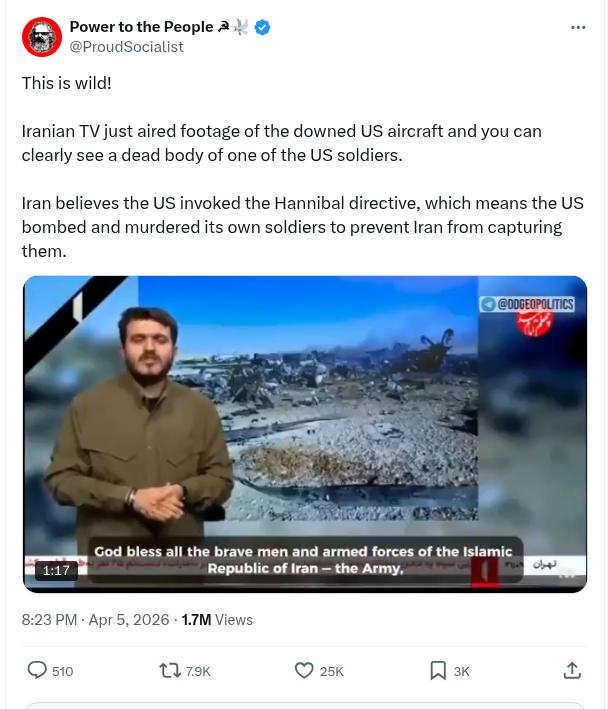Click the share upload icon
The height and width of the screenshot is (709, 608).
tap(572, 670)
